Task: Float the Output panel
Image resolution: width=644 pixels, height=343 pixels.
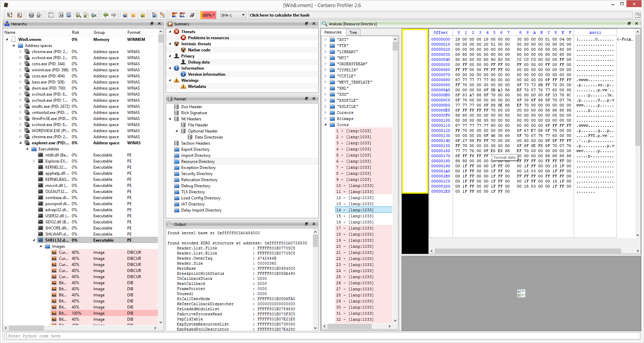Action: (x=306, y=224)
